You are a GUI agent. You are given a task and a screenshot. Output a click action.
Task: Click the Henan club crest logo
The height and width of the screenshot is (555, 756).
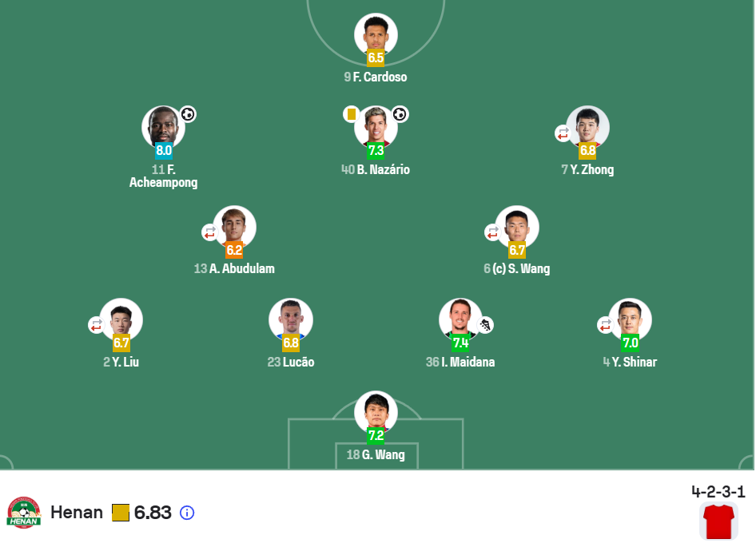coord(24,513)
